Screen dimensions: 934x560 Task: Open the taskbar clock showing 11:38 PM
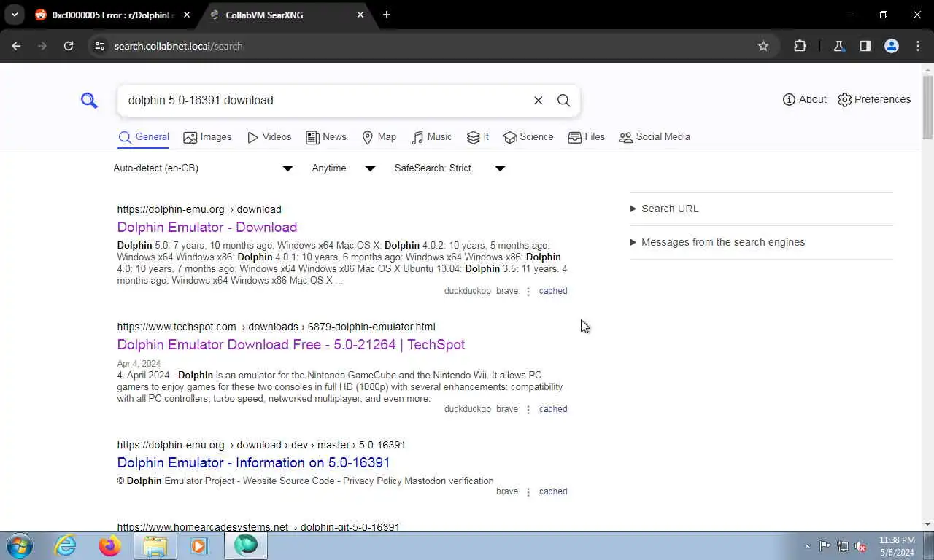pyautogui.click(x=897, y=546)
